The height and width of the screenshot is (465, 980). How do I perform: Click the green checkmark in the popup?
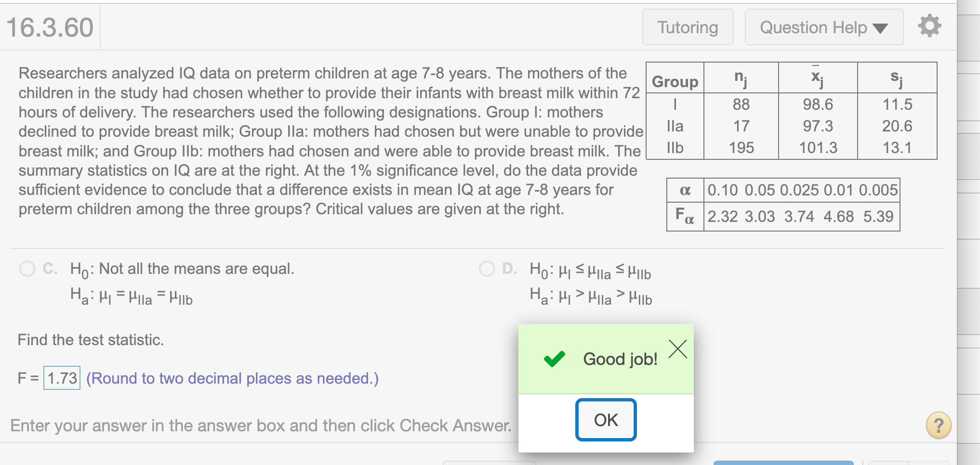[x=554, y=359]
